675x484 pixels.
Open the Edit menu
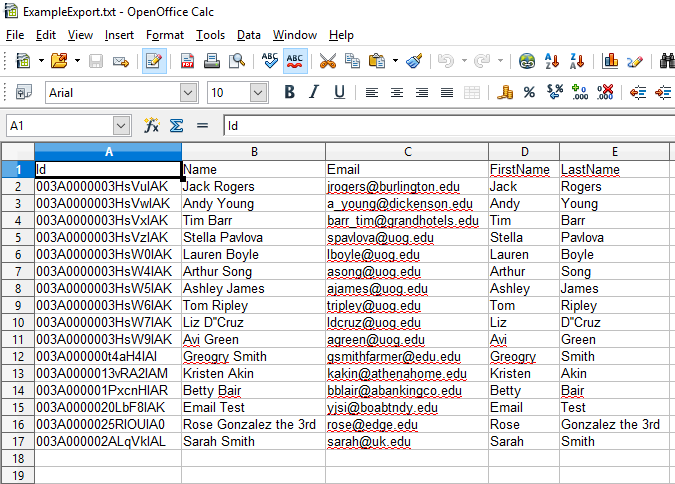tap(46, 35)
